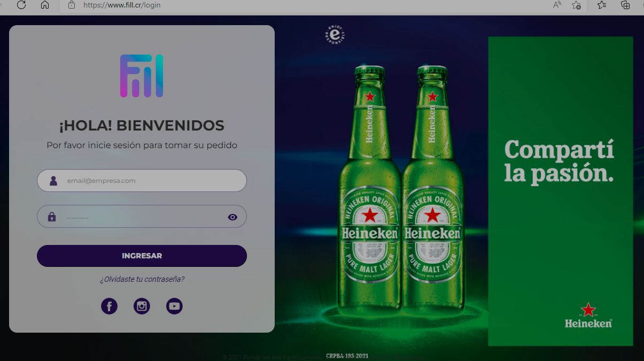Focus the password input field
The image size is (644, 361).
pyautogui.click(x=142, y=217)
